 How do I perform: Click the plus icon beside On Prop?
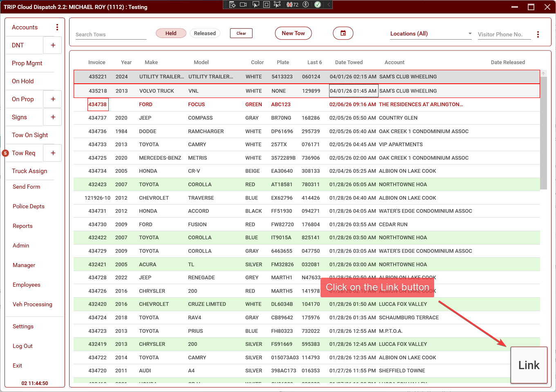[x=53, y=99]
